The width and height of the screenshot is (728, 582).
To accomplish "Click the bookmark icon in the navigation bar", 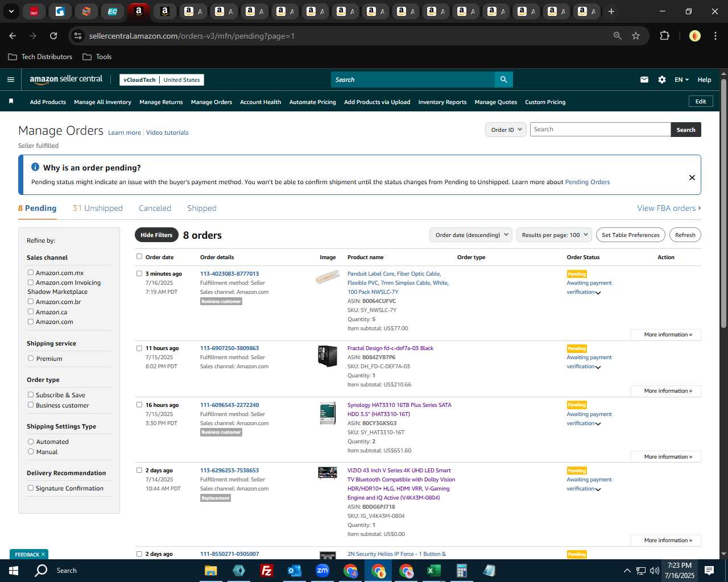I will tap(11, 101).
